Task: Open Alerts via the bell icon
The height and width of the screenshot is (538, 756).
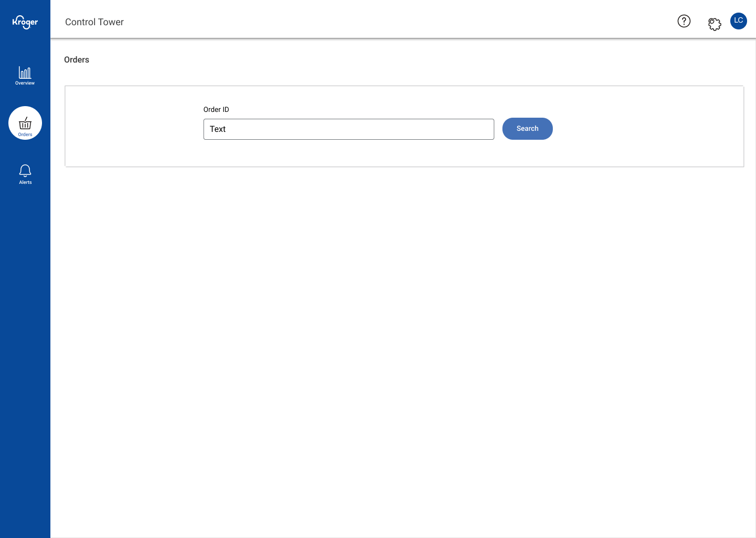Action: coord(25,170)
